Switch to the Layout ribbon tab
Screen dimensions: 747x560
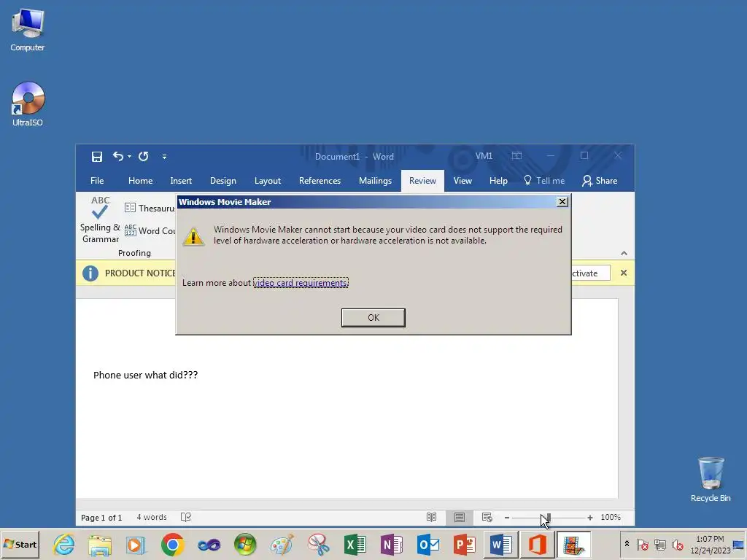tap(267, 181)
